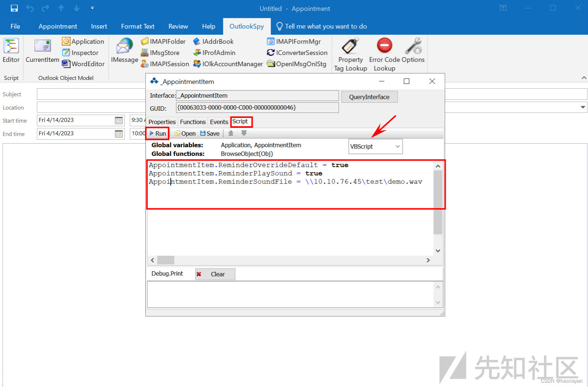Click the QueryInterface button
This screenshot has height=387, width=588.
coord(369,97)
